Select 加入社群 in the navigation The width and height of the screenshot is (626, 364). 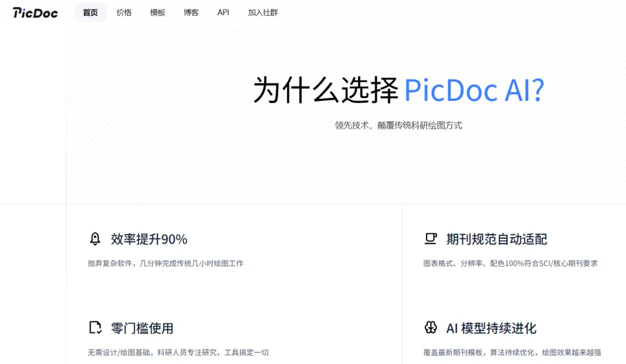(263, 12)
